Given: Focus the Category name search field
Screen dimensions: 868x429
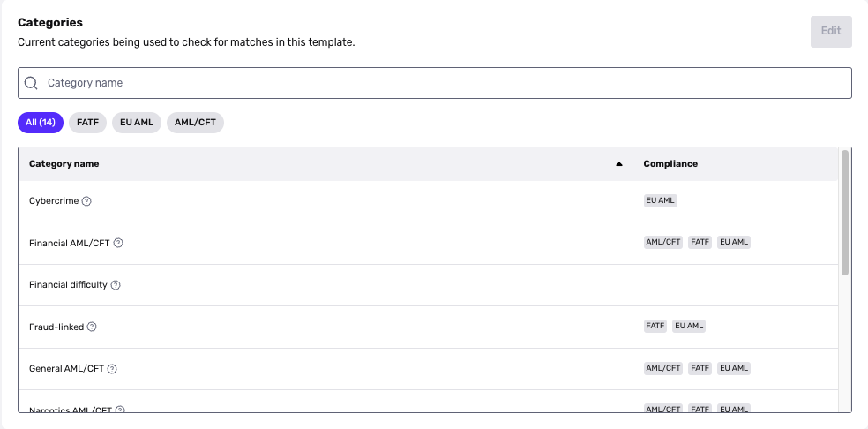Looking at the screenshot, I should 435,83.
